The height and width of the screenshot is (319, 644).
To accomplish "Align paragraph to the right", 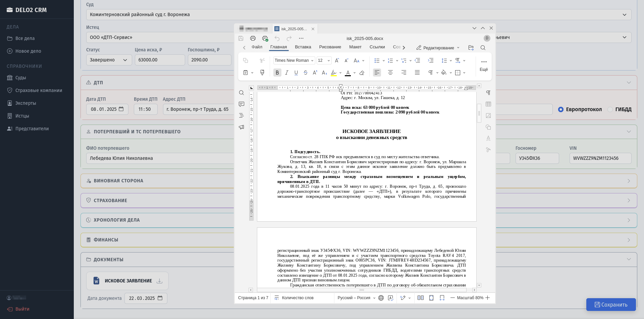I will pos(404,73).
